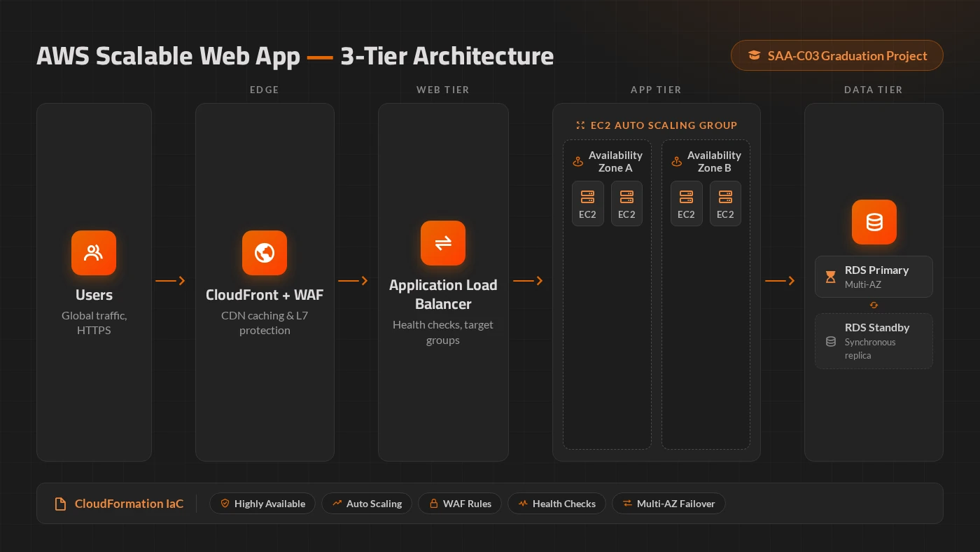Click the first EC2 server in Zone A

tap(588, 204)
